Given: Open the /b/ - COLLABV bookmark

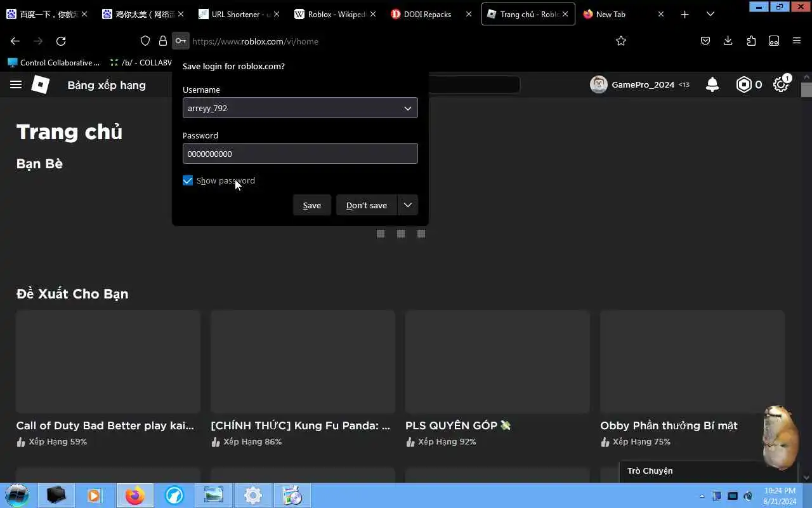Looking at the screenshot, I should (141, 62).
